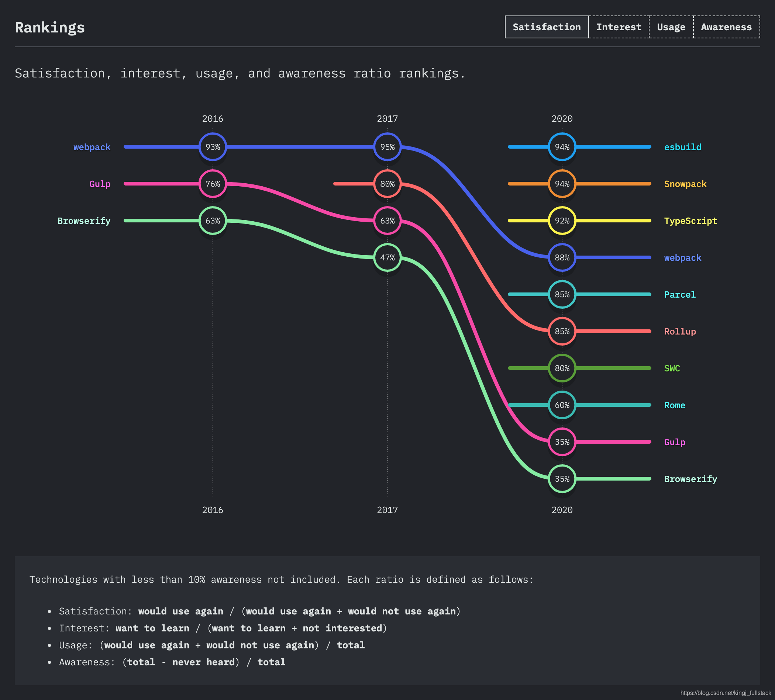This screenshot has height=700, width=775.
Task: Switch to the Interest tab
Action: tap(619, 27)
